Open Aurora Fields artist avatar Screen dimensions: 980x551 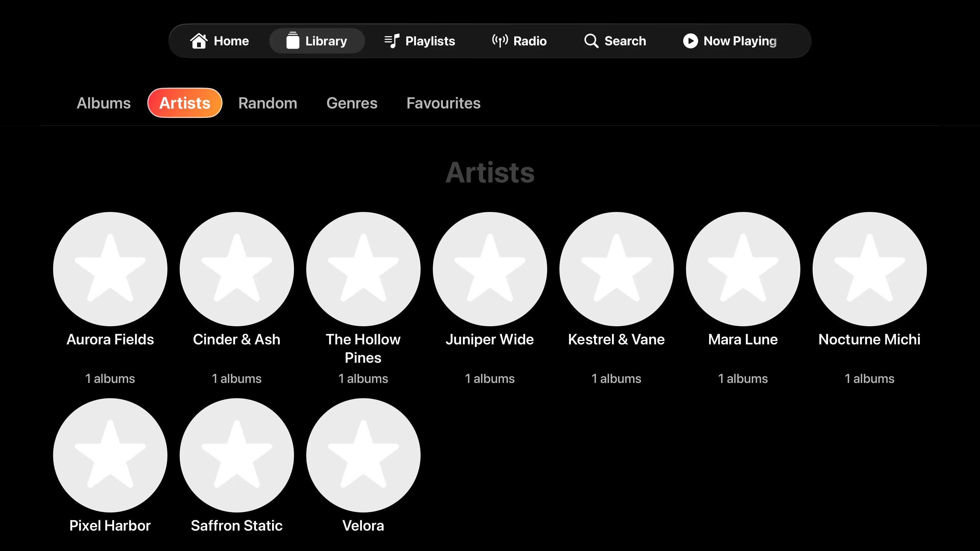pyautogui.click(x=110, y=269)
